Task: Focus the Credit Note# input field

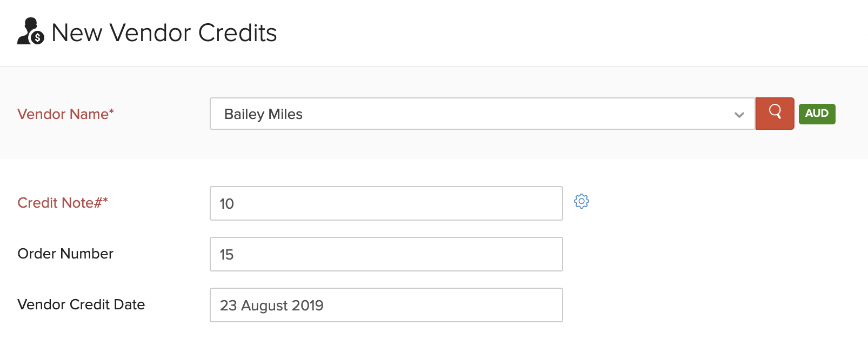Action: coord(386,203)
